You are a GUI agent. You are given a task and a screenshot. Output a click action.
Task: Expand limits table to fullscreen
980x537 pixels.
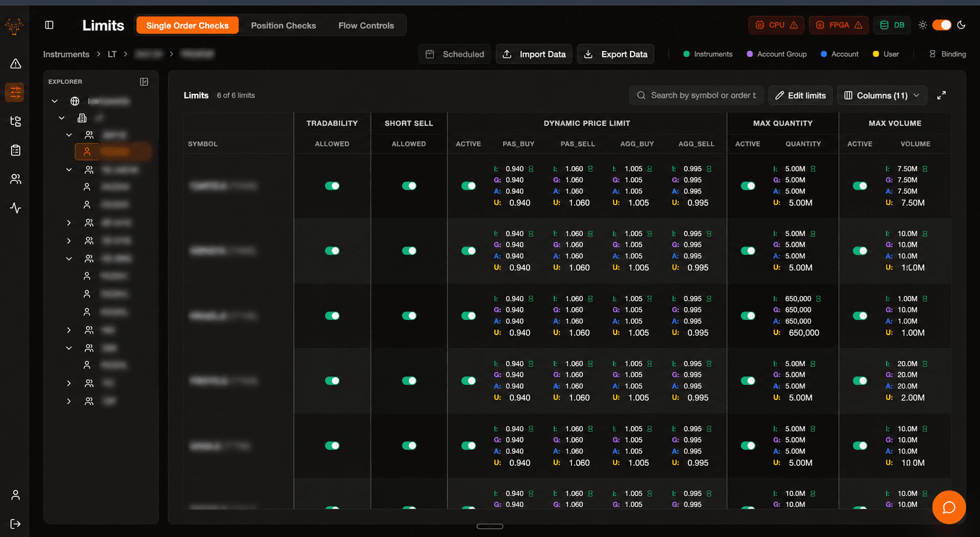[941, 95]
